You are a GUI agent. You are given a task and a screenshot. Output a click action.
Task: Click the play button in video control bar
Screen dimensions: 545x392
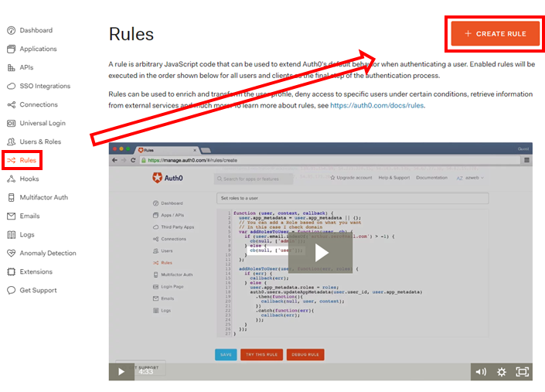[121, 372]
